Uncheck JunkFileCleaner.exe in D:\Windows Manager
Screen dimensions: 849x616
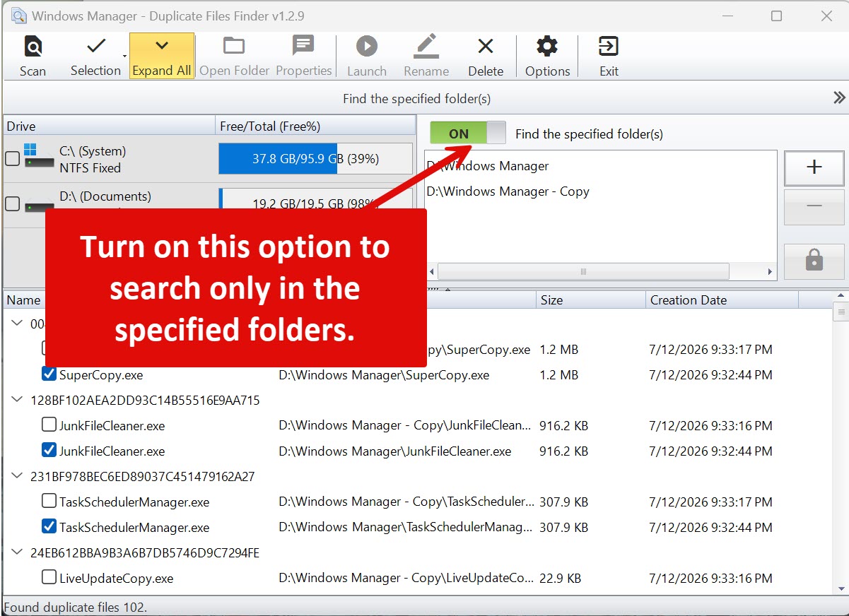pyautogui.click(x=49, y=451)
